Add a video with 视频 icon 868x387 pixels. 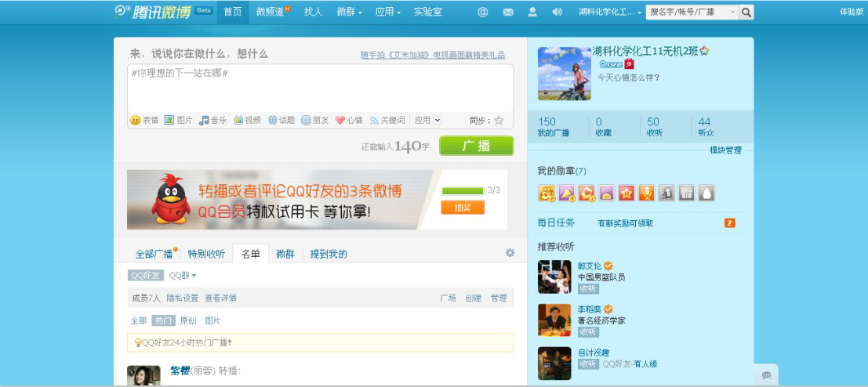248,120
